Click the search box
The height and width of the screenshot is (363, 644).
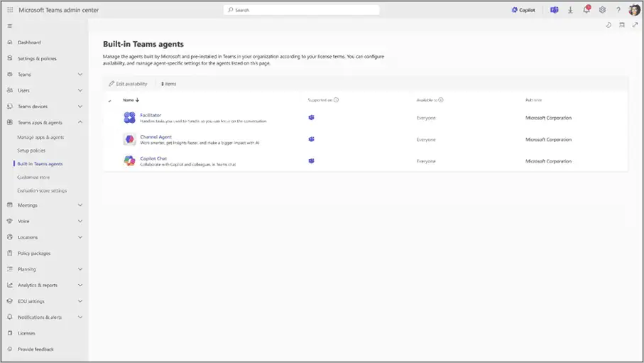click(x=302, y=10)
